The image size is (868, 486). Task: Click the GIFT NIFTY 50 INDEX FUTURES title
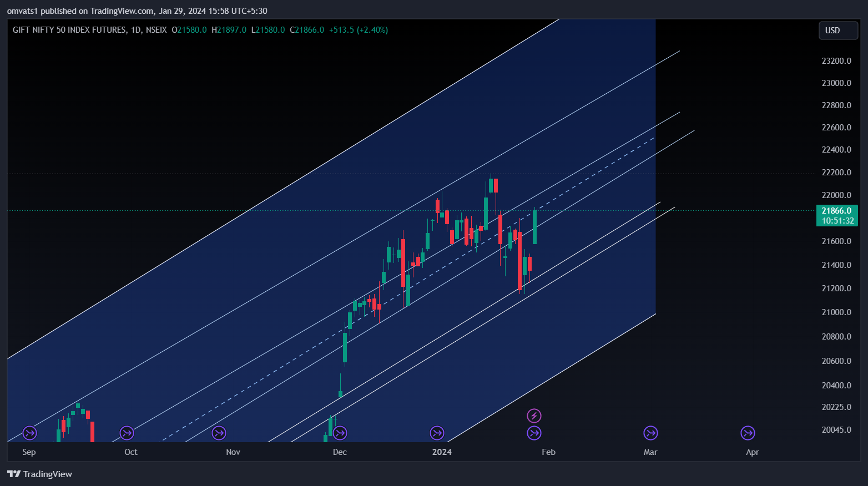click(x=69, y=30)
